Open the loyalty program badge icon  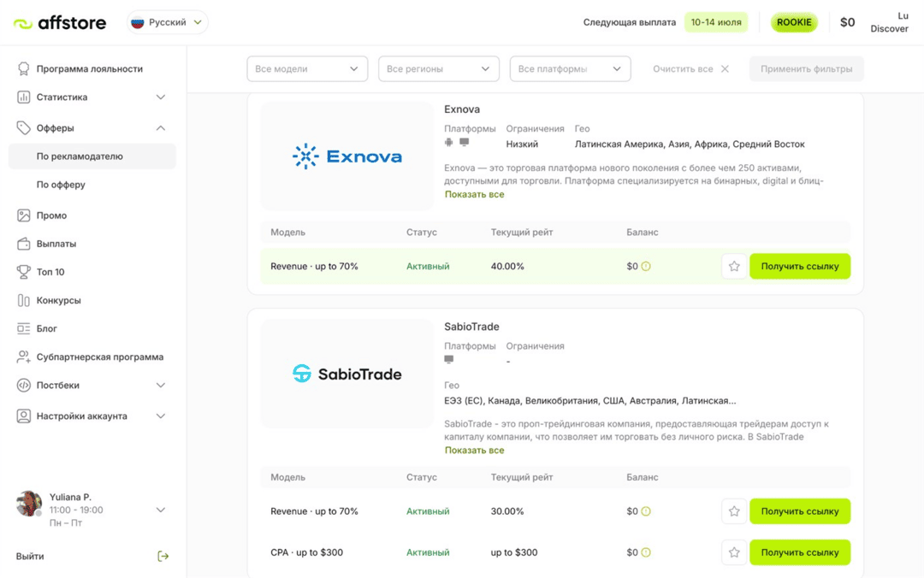24,69
